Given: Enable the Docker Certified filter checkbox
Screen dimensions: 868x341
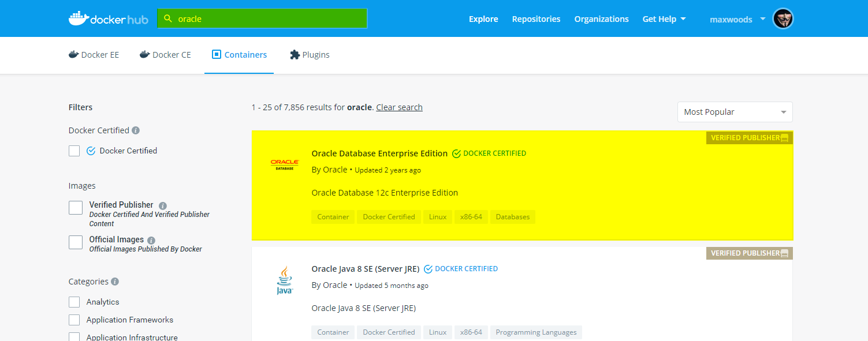Looking at the screenshot, I should coord(74,150).
